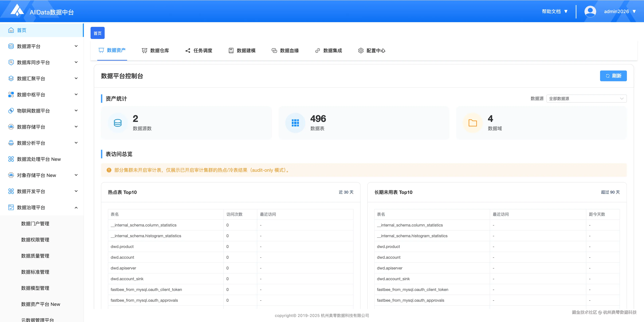Expand the 数据源平台 menu
The width and height of the screenshot is (644, 322).
(76, 46)
